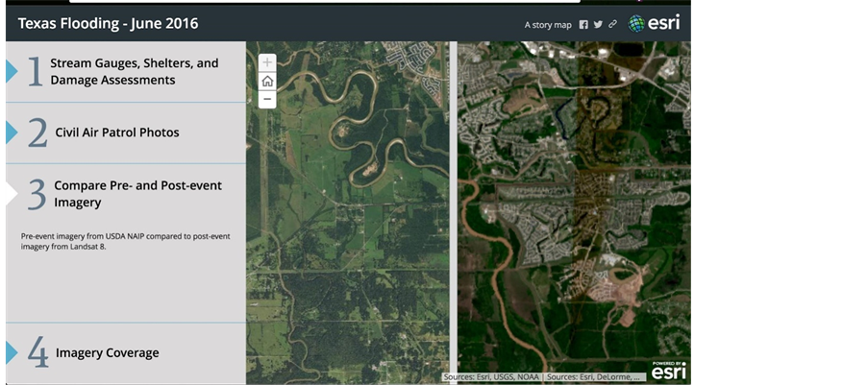Zoom out on the map

pos(267,99)
